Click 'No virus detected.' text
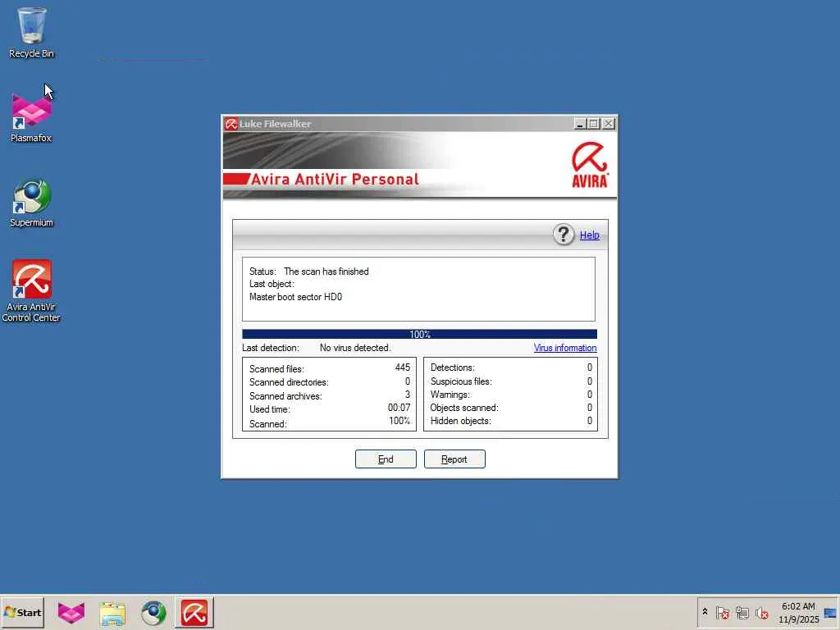This screenshot has height=630, width=840. (355, 348)
